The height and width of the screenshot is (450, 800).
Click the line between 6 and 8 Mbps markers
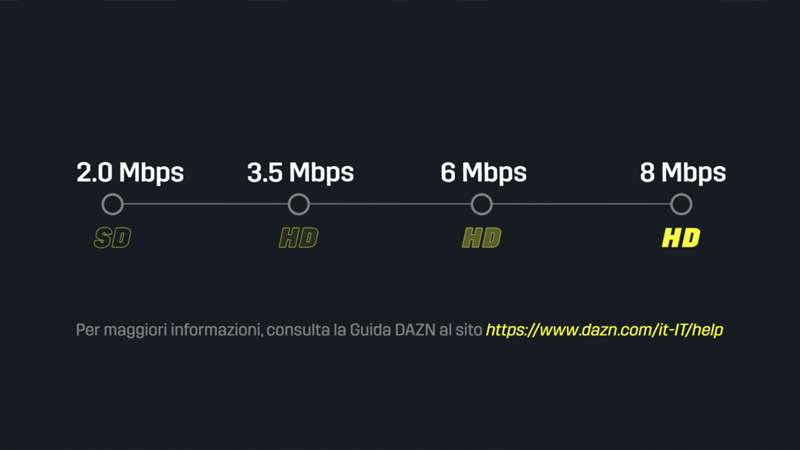[x=581, y=205]
